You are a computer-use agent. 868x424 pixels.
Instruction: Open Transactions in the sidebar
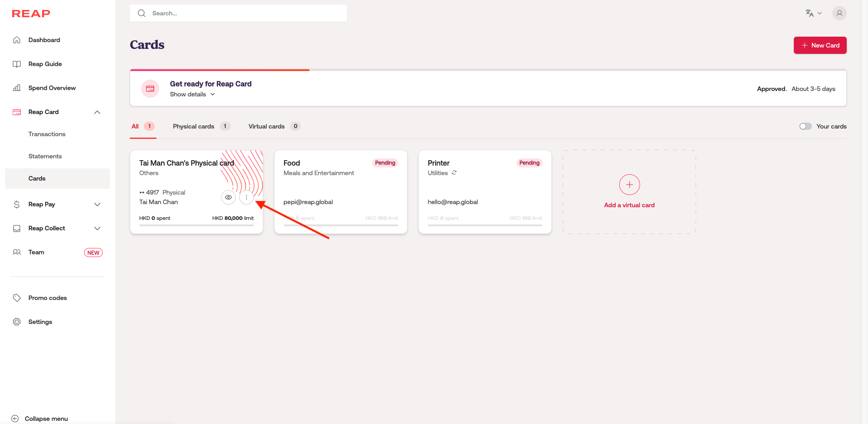point(47,134)
